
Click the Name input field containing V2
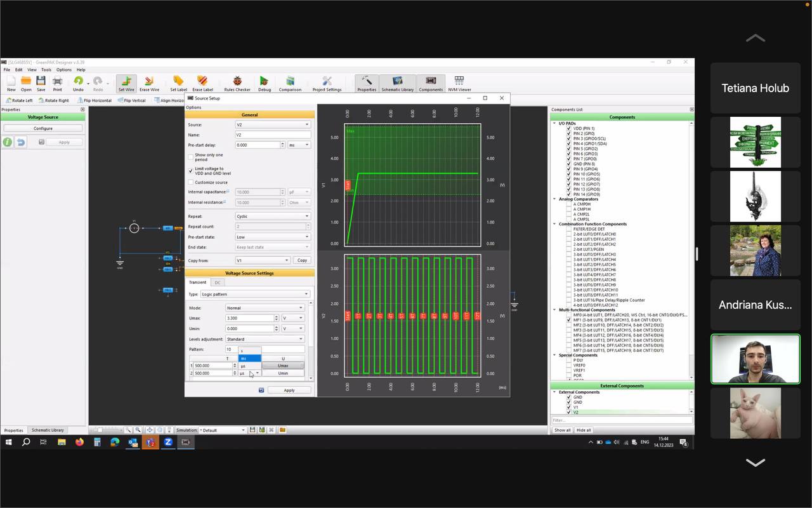pyautogui.click(x=273, y=135)
